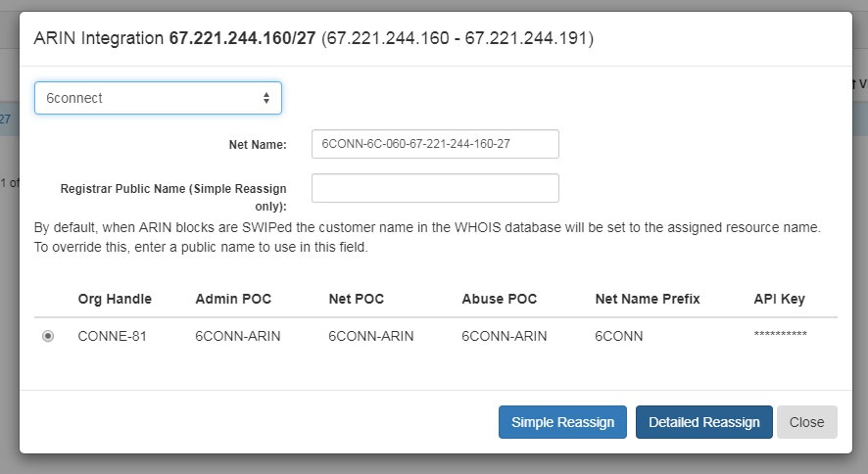Click the 6CONN-ARIN value under Net POC

371,336
